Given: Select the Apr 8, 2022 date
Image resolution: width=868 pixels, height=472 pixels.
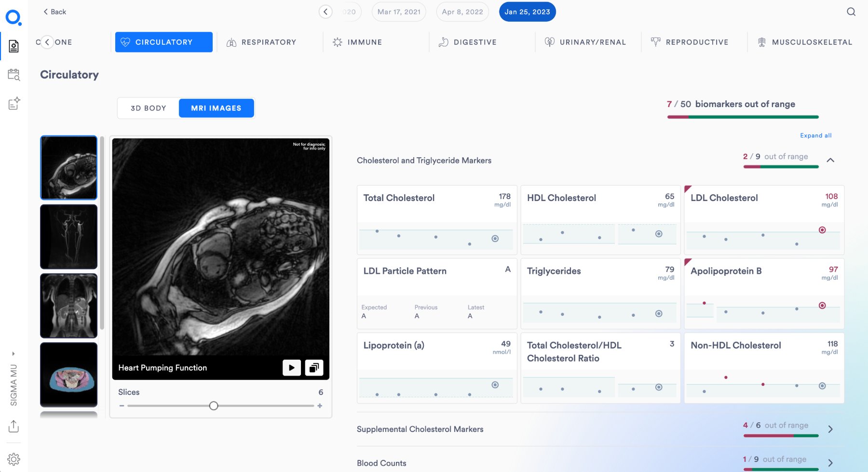Looking at the screenshot, I should [462, 12].
